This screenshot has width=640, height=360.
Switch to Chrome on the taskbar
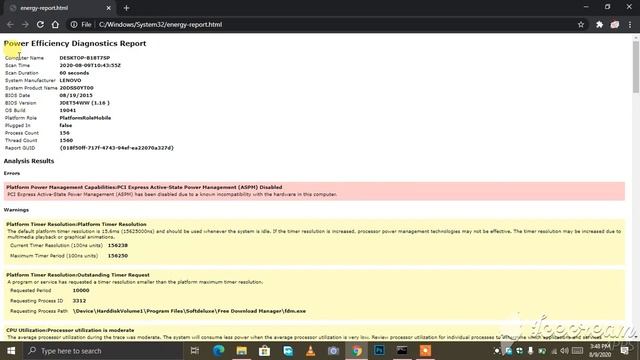357,351
